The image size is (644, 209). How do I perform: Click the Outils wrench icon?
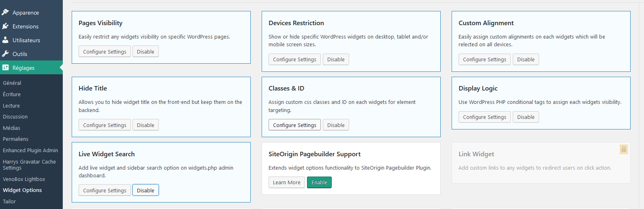5,54
